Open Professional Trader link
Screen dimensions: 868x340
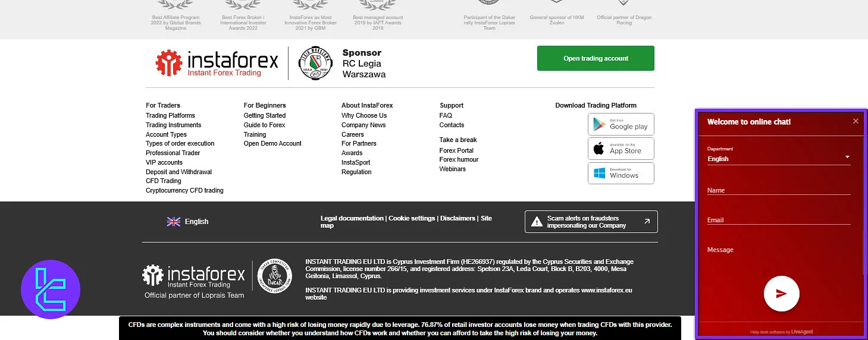tap(173, 153)
